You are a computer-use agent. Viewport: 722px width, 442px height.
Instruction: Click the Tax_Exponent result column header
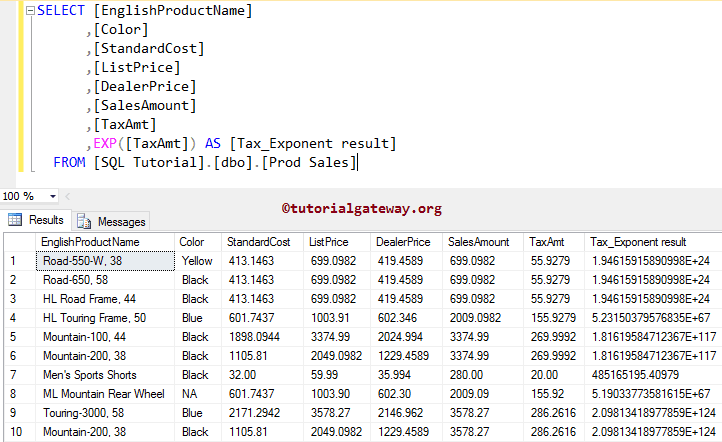(x=653, y=242)
